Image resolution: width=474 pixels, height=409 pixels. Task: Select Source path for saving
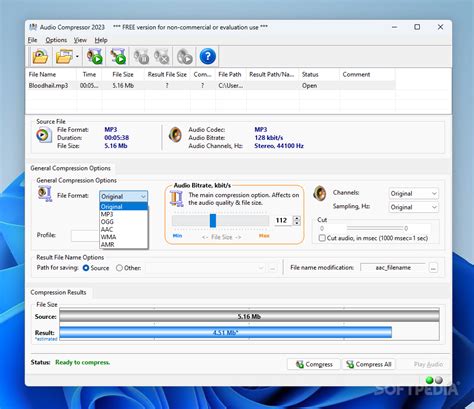[x=86, y=268]
